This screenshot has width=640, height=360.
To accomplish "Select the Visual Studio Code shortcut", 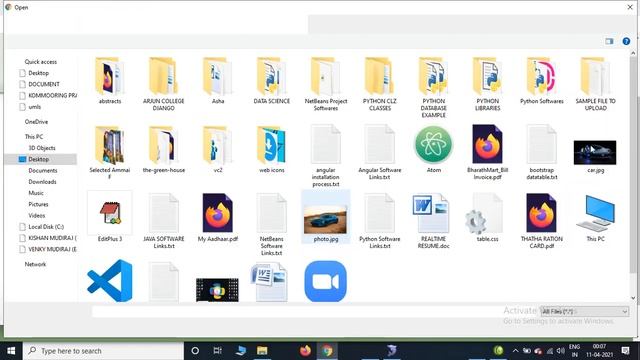I will coord(109,281).
